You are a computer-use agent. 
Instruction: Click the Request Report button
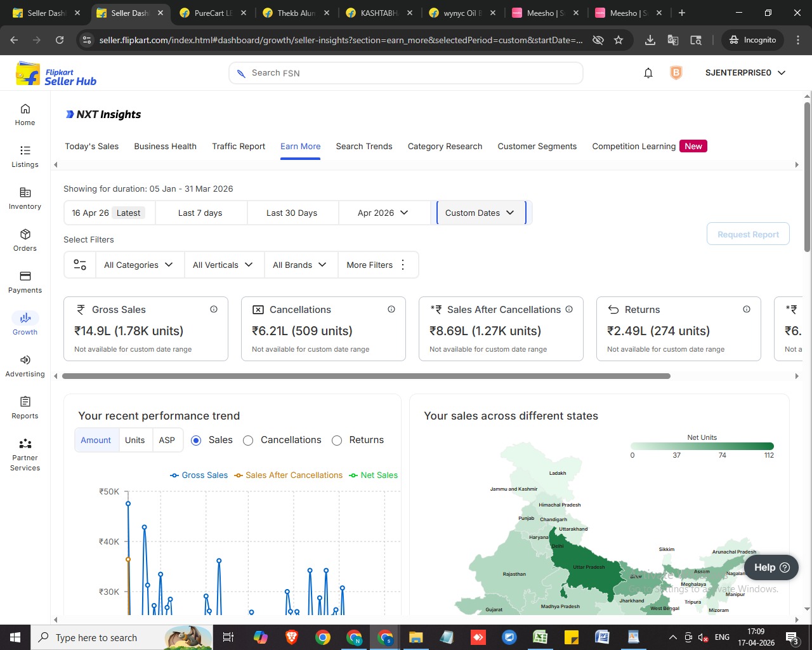[748, 234]
